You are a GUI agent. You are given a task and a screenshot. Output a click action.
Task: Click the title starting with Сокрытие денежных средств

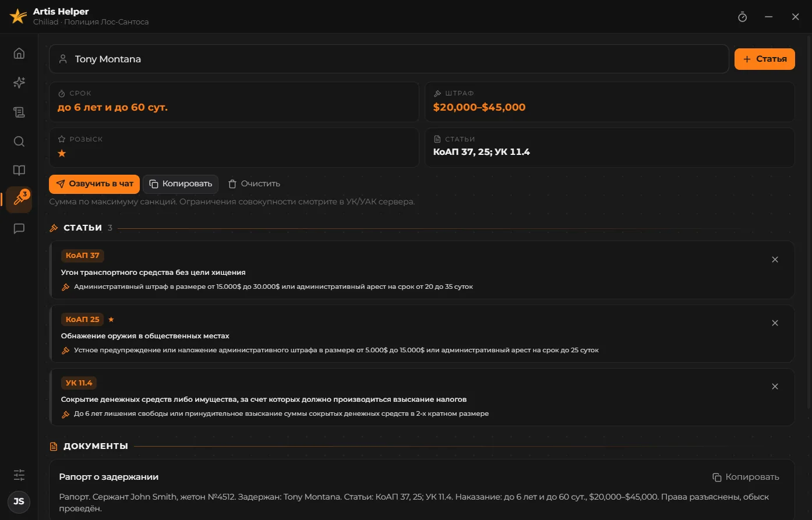(264, 399)
